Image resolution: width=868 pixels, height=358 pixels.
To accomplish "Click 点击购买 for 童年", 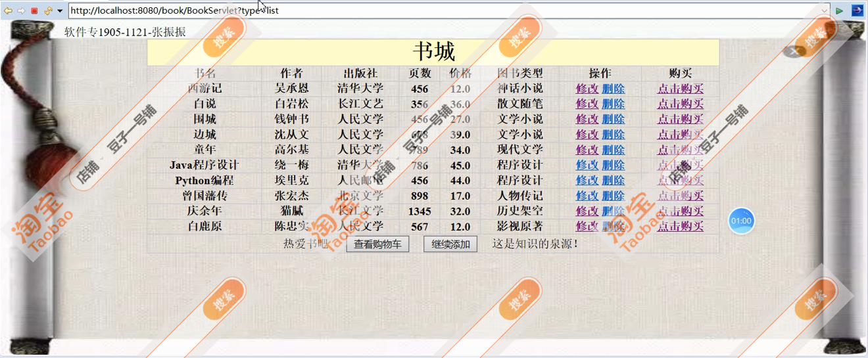I will click(x=680, y=150).
